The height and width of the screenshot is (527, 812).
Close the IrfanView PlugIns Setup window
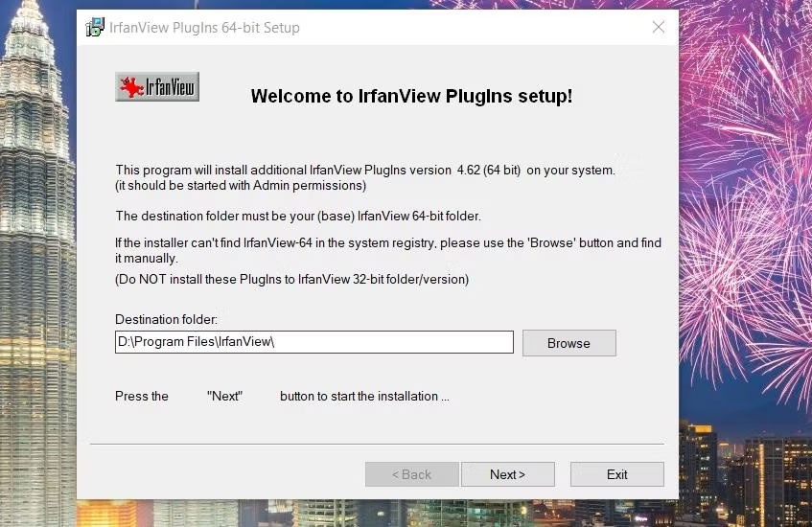click(x=658, y=28)
